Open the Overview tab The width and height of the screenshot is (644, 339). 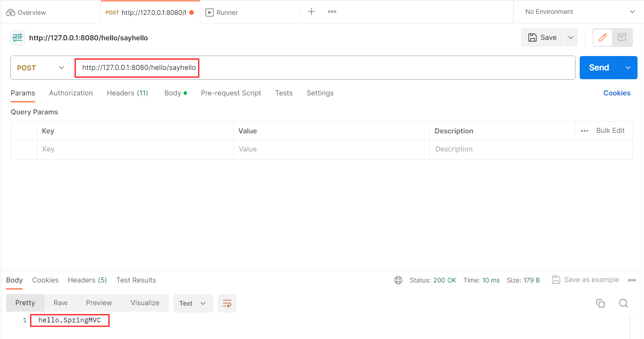[x=26, y=13]
